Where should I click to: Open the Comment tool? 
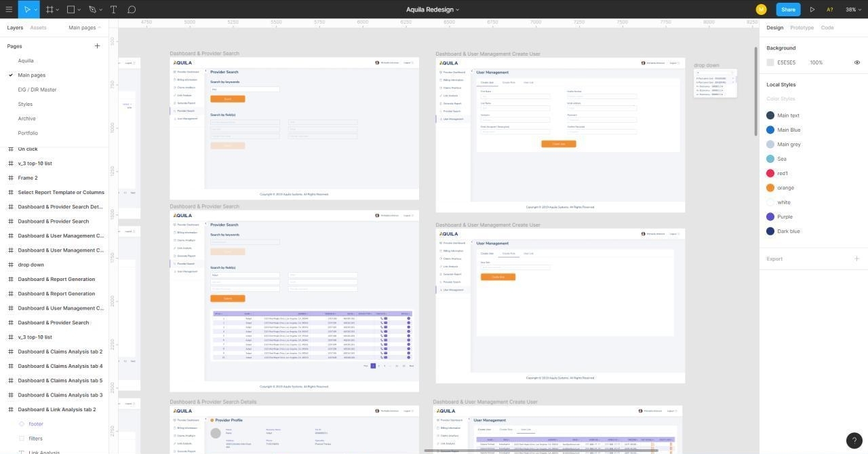[x=130, y=9]
